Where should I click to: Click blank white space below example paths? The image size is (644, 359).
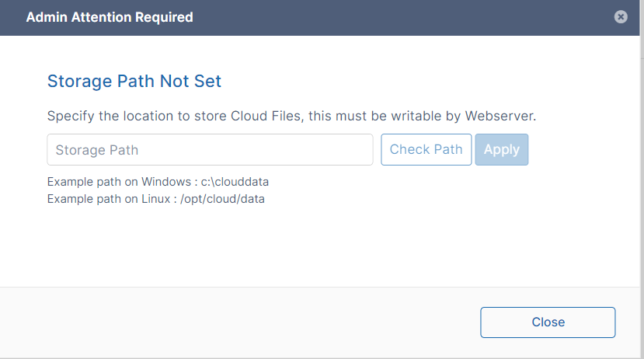click(x=311, y=249)
